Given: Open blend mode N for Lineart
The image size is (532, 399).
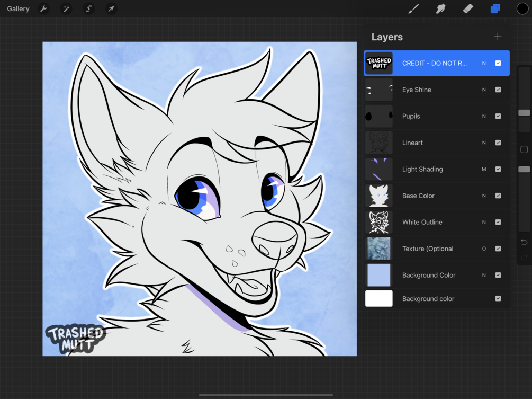Looking at the screenshot, I should (484, 143).
